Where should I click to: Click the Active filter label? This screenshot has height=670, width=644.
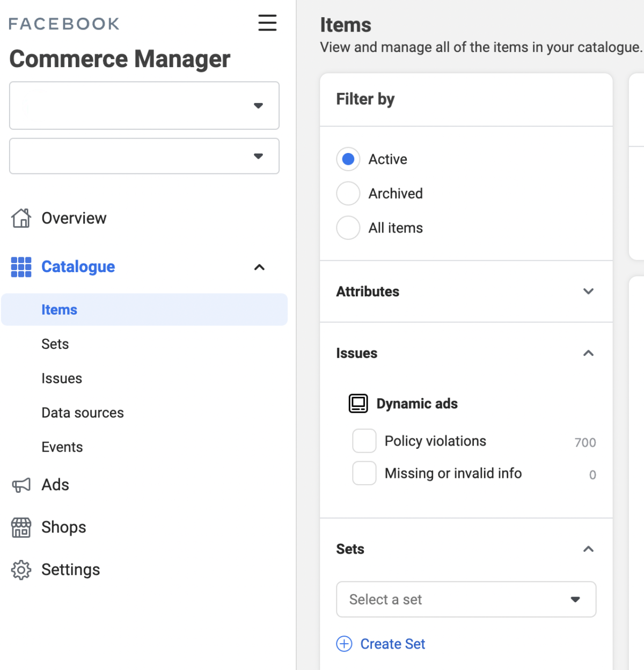tap(388, 159)
